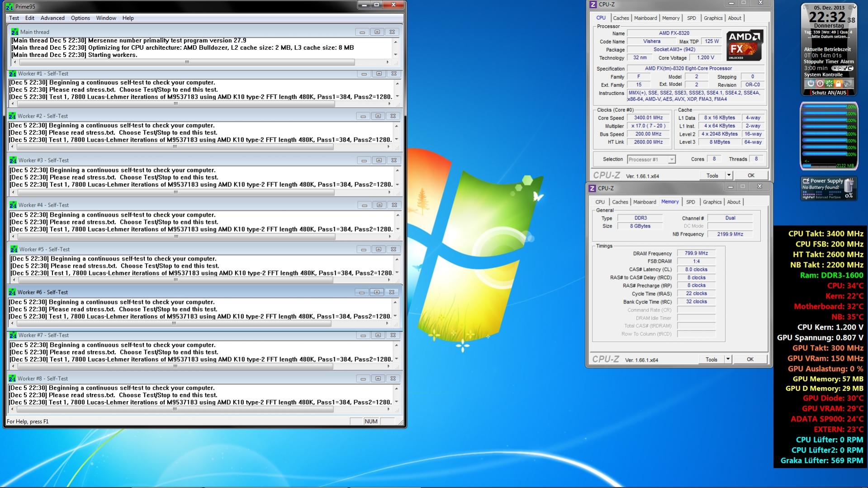
Task: Click the AMD FX logo in CPU-Z
Action: (x=745, y=45)
